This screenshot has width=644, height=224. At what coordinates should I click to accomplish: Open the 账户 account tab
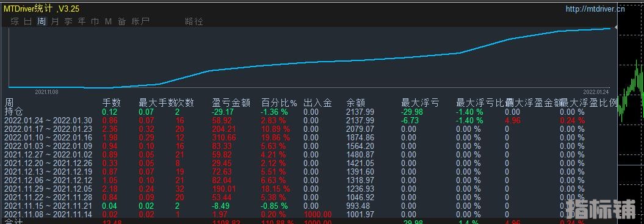tap(140, 21)
